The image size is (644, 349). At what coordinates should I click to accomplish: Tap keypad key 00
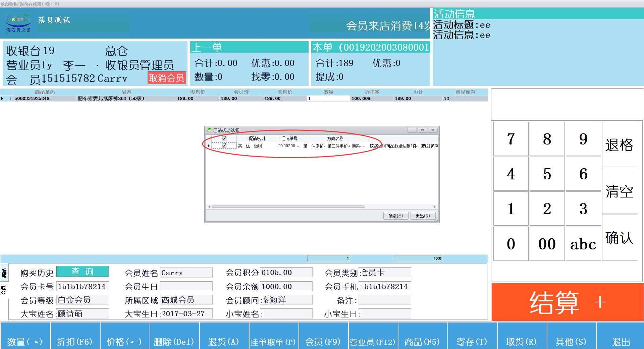click(x=547, y=244)
